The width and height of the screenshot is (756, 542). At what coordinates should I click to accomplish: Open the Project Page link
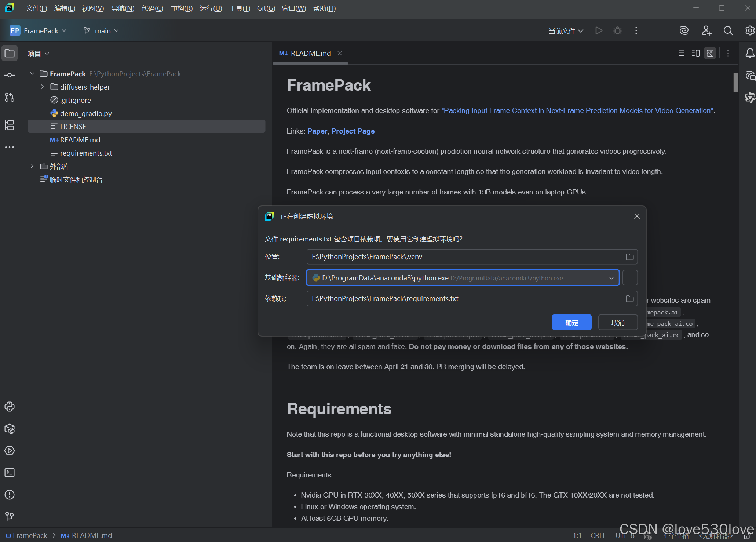coord(353,131)
